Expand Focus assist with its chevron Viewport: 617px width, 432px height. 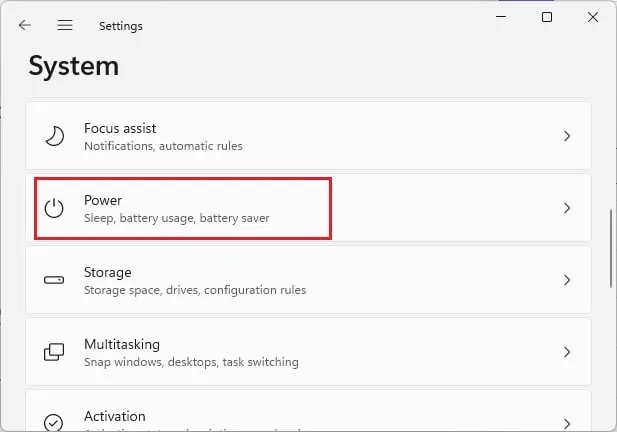[x=567, y=136]
